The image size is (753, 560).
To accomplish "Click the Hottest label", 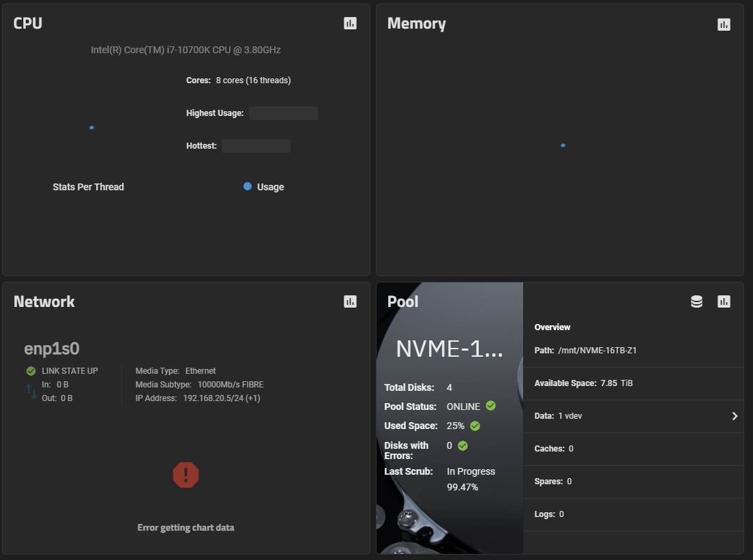I will (202, 145).
